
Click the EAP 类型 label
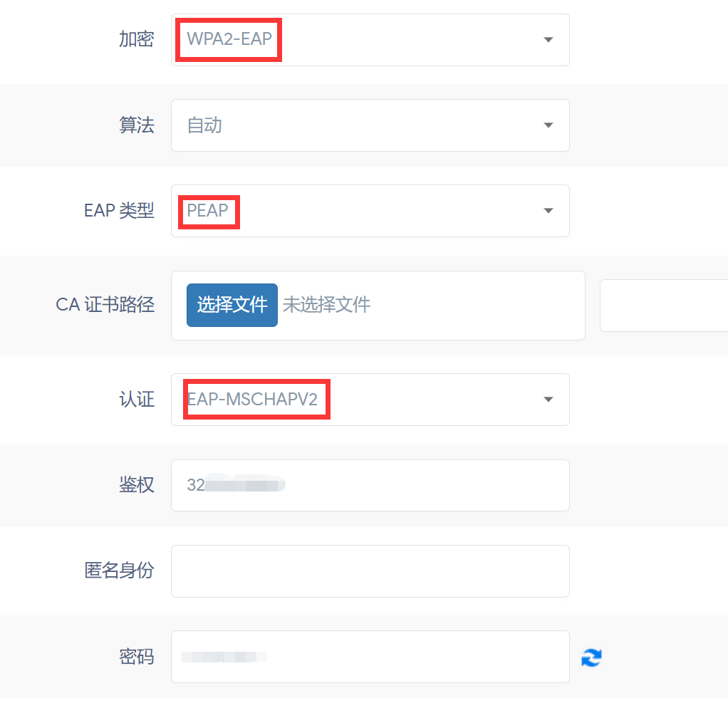[119, 211]
